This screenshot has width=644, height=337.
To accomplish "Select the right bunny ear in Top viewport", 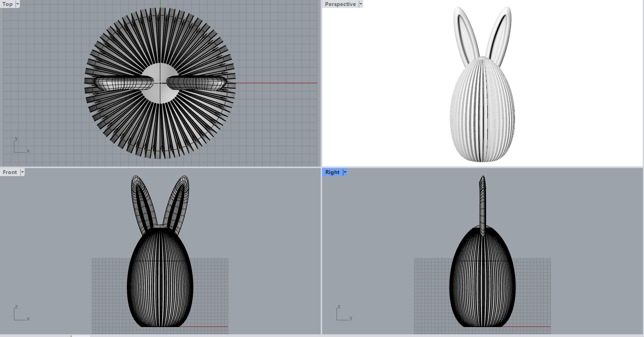I will 197,83.
